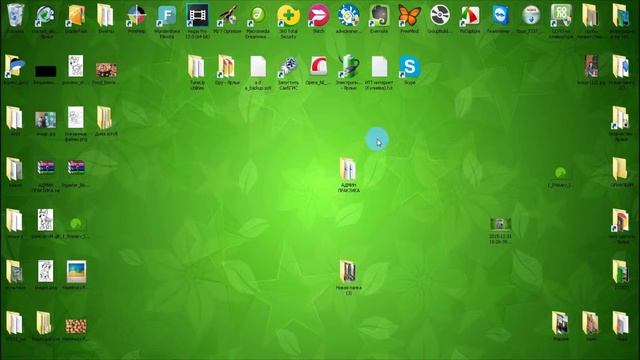Select the beach landscape picture file icon

76,272
